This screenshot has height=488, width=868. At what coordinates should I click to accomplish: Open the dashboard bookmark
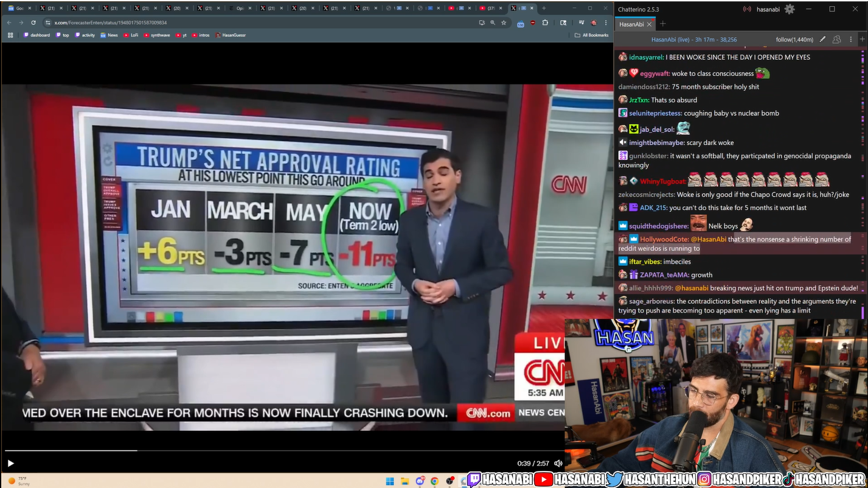click(x=36, y=35)
